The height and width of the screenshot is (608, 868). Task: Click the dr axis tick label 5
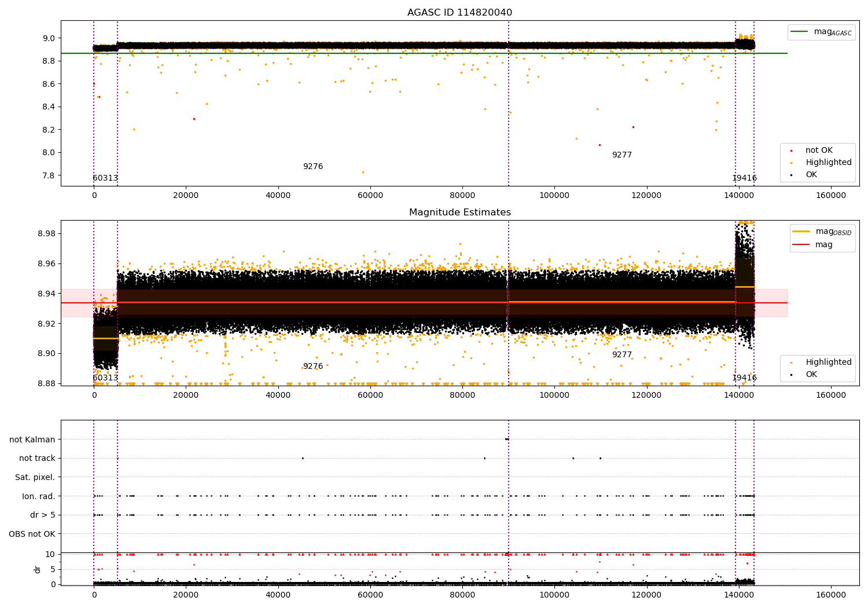pyautogui.click(x=53, y=570)
